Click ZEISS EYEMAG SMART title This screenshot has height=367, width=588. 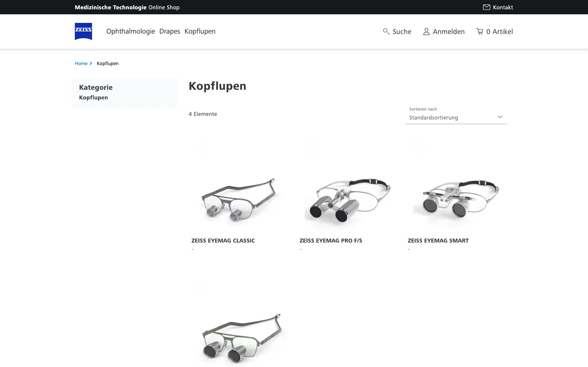coord(438,240)
